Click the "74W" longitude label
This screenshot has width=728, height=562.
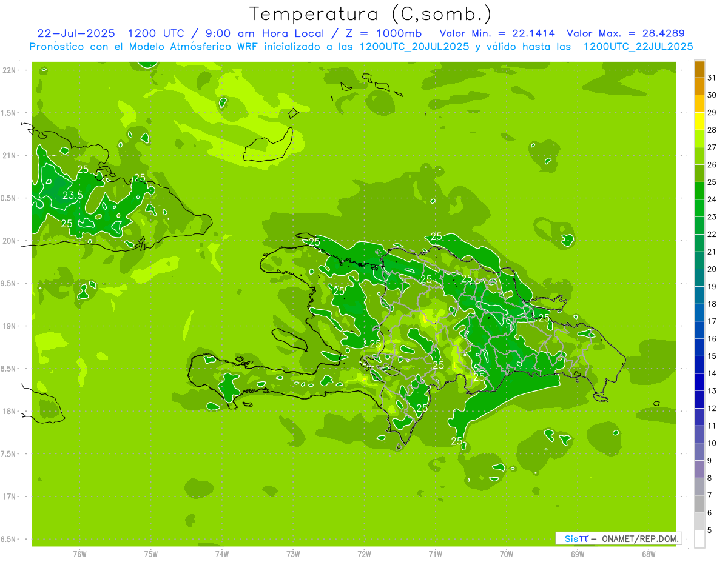221,554
